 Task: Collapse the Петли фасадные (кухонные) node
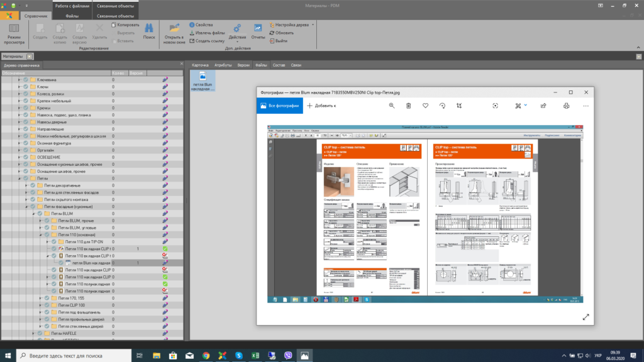pyautogui.click(x=26, y=207)
